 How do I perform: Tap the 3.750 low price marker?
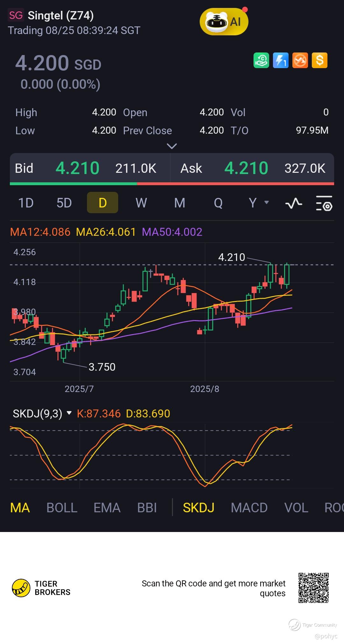click(102, 367)
